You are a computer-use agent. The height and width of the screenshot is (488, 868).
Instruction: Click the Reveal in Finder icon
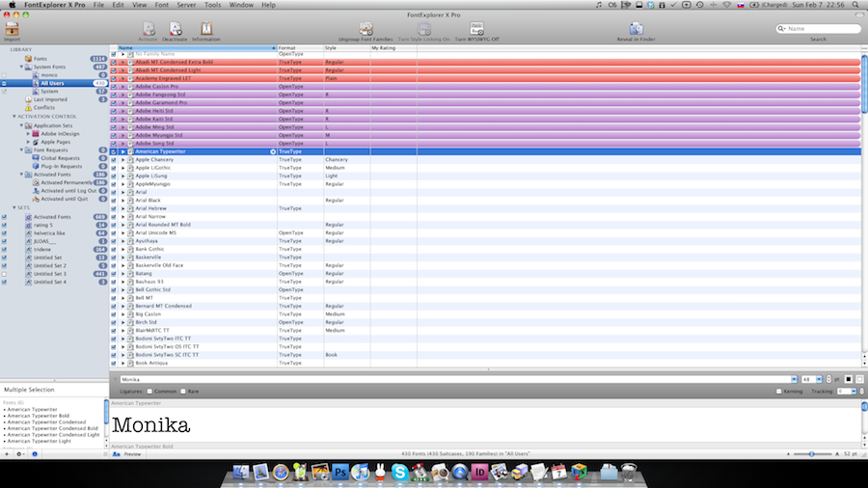click(x=637, y=29)
